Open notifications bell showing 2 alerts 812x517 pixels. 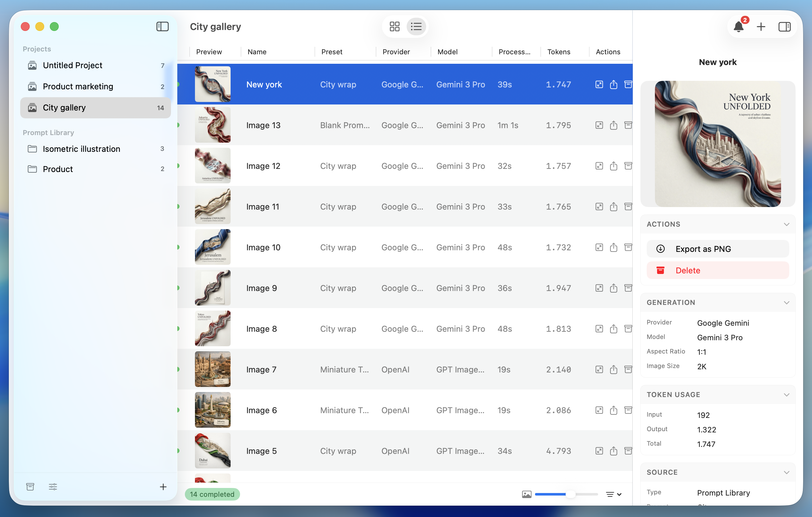click(x=739, y=27)
